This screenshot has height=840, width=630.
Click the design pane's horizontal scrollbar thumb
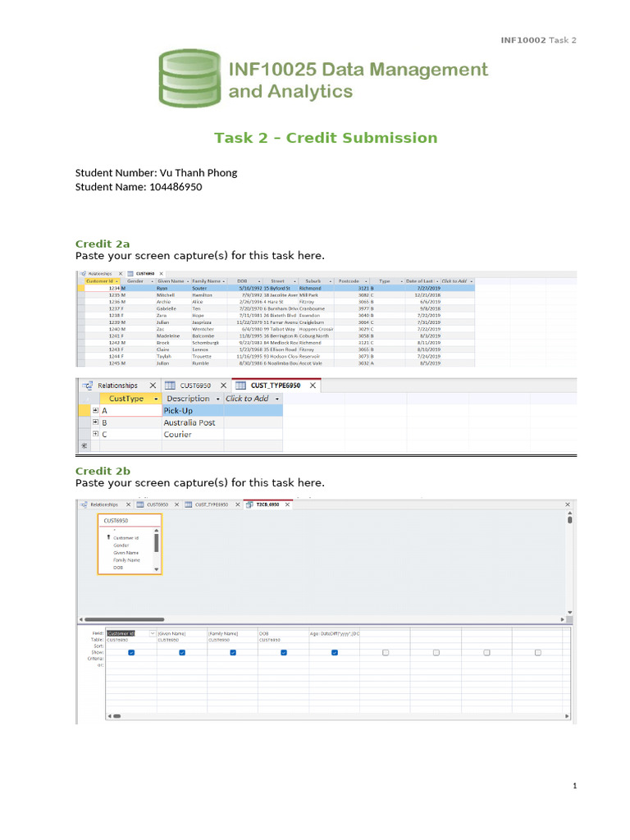click(x=125, y=620)
